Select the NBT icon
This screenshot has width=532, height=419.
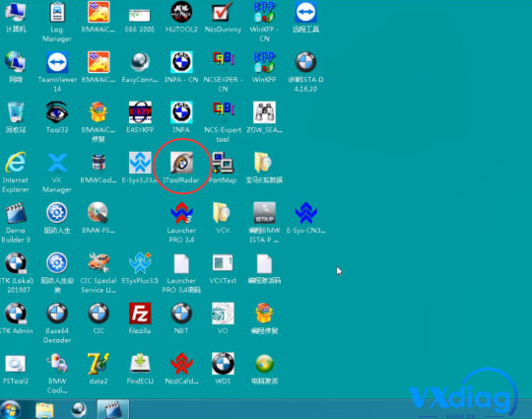point(181,314)
